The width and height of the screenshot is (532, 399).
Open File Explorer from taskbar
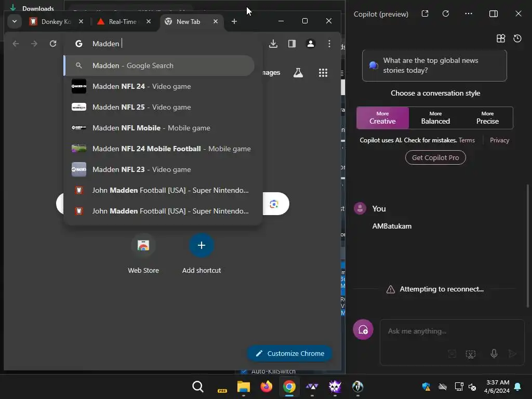tap(244, 387)
